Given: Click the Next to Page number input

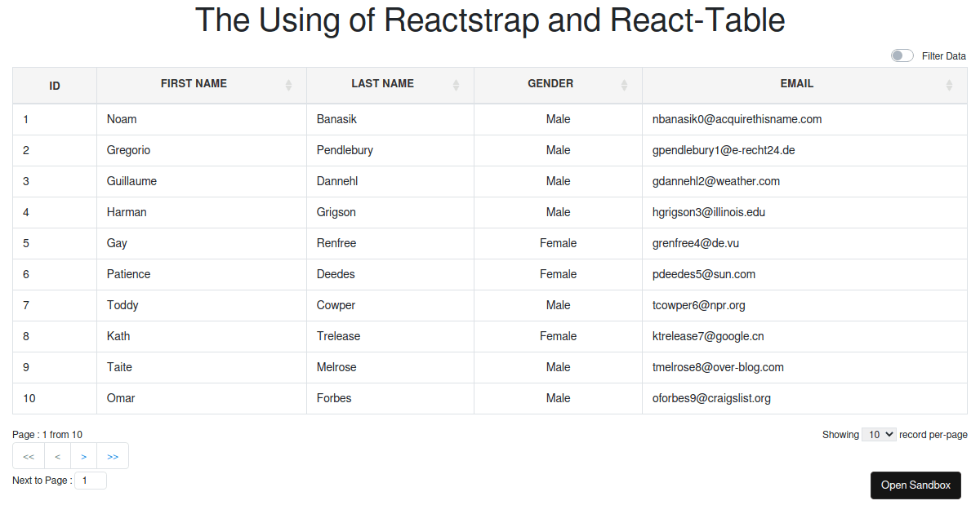Looking at the screenshot, I should [91, 481].
